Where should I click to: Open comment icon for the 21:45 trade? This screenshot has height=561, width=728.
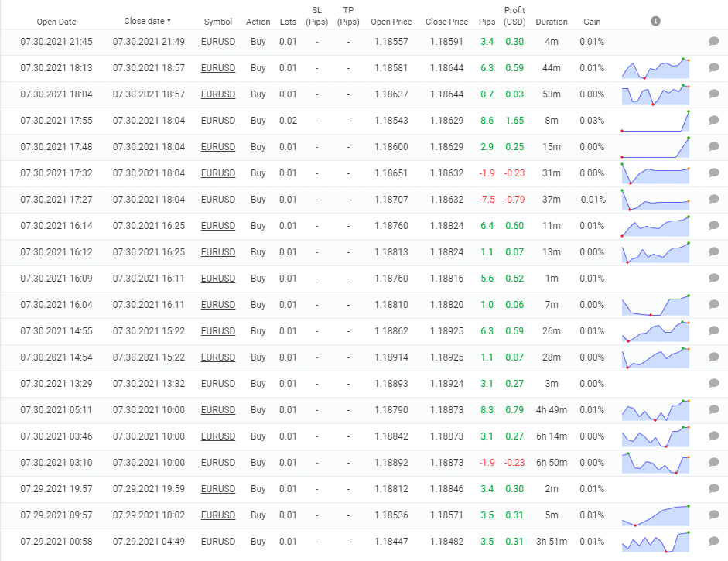[x=714, y=42]
